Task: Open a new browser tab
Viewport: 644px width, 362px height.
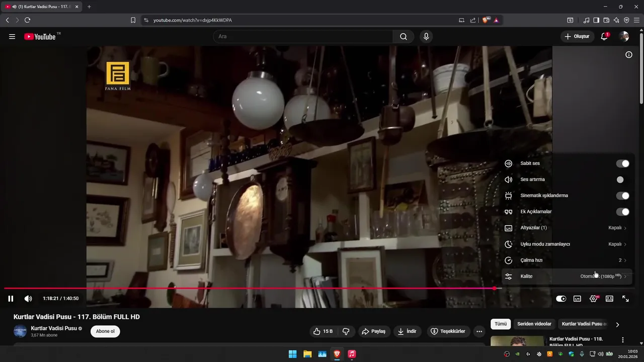Action: (89, 7)
